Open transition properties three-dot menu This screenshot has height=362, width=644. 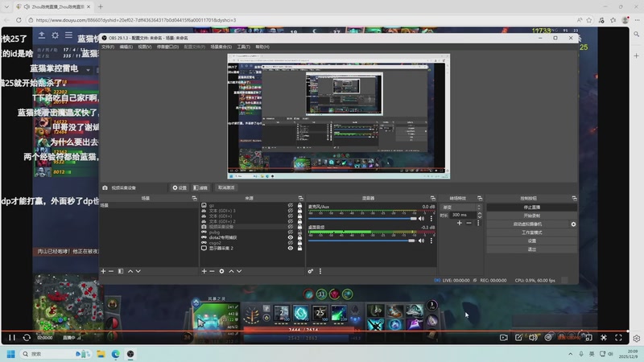pyautogui.click(x=478, y=223)
